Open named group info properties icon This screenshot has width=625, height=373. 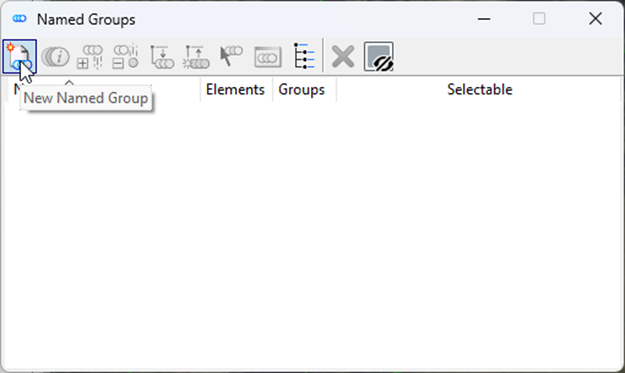pos(55,57)
